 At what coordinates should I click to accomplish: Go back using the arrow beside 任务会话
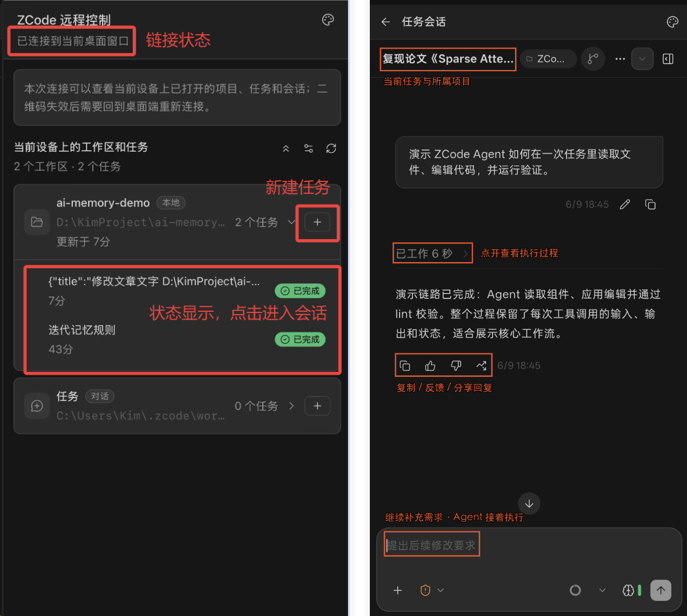pos(386,22)
